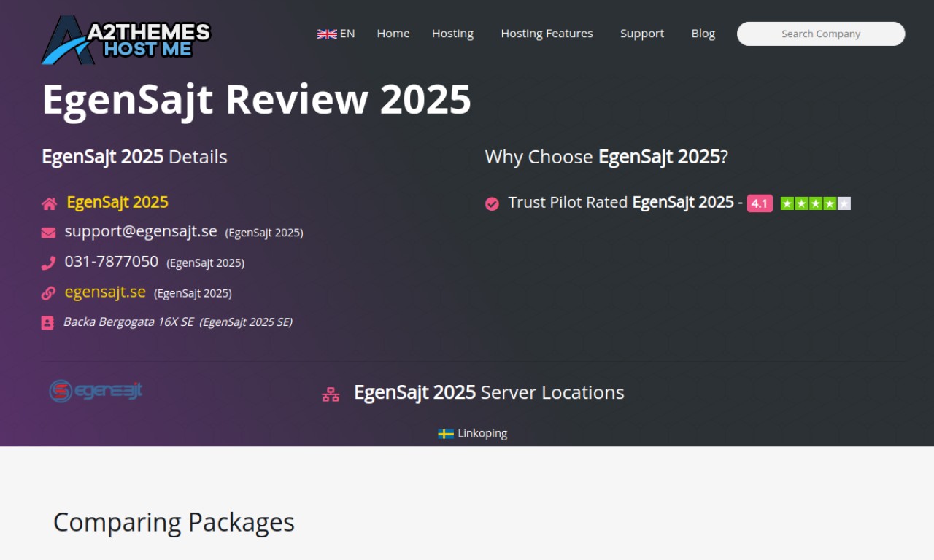This screenshot has width=934, height=560.
Task: Click the green Trustpilot star rating
Action: tap(816, 203)
